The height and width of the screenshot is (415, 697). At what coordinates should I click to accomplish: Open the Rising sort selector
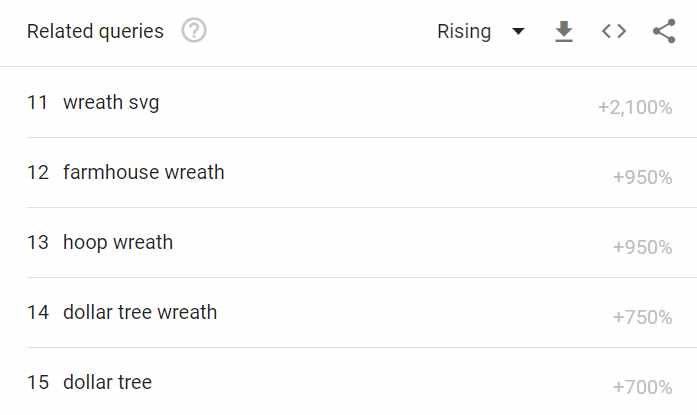481,31
